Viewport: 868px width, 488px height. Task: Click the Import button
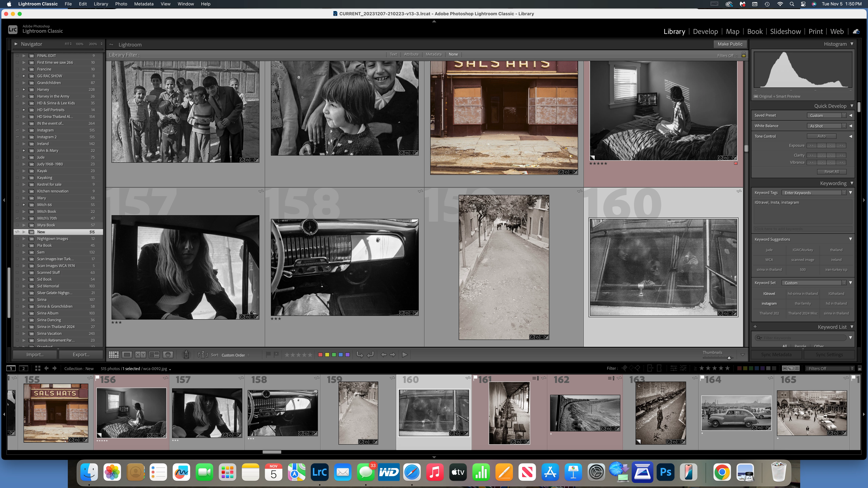[35, 355]
